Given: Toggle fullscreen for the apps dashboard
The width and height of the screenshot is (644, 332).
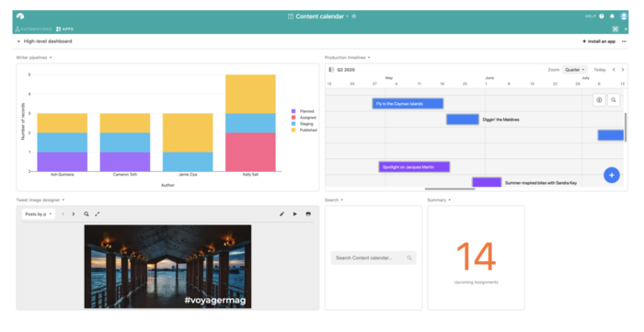Looking at the screenshot, I should [x=615, y=29].
